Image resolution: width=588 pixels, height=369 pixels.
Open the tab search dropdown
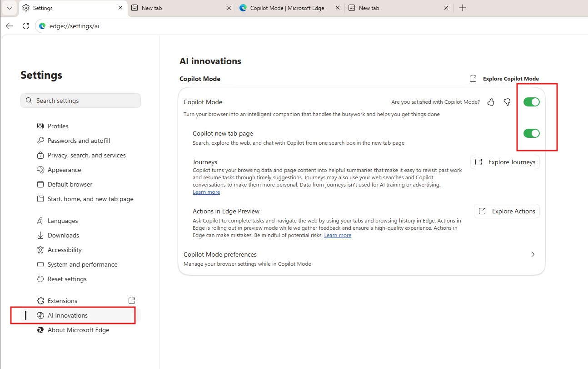pyautogui.click(x=9, y=8)
